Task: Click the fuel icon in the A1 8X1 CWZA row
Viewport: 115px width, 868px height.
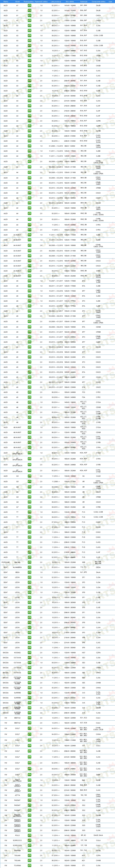Action: pyautogui.click(x=30, y=15)
